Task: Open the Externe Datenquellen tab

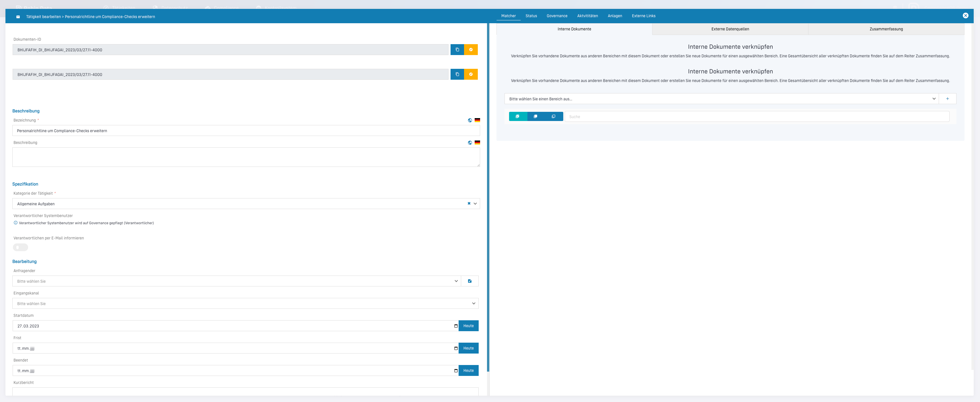Action: [730, 29]
